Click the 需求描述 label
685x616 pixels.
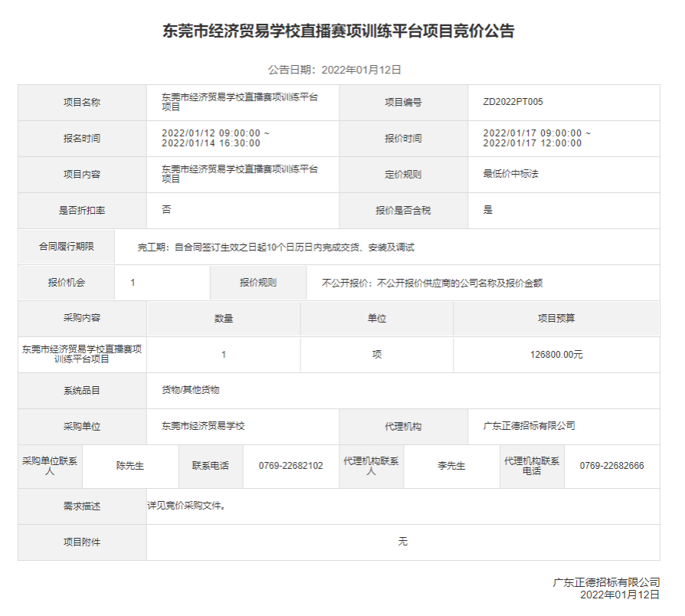(x=82, y=506)
